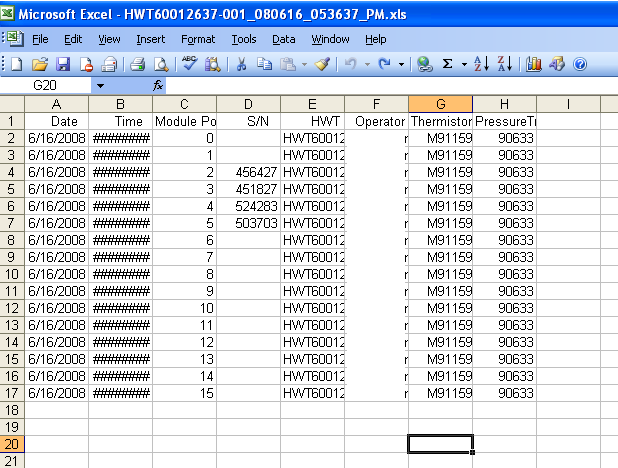Click the Open file folder icon
Image resolution: width=618 pixels, height=468 pixels.
pos(39,64)
